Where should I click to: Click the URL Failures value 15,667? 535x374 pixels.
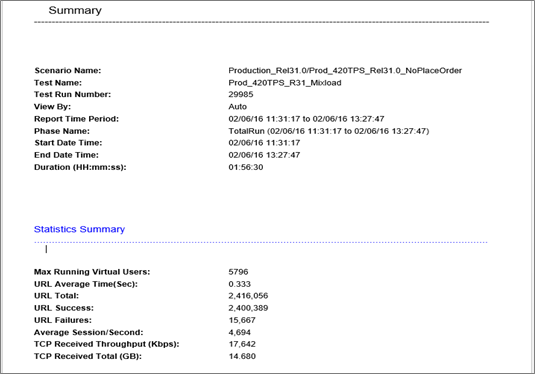pos(242,320)
